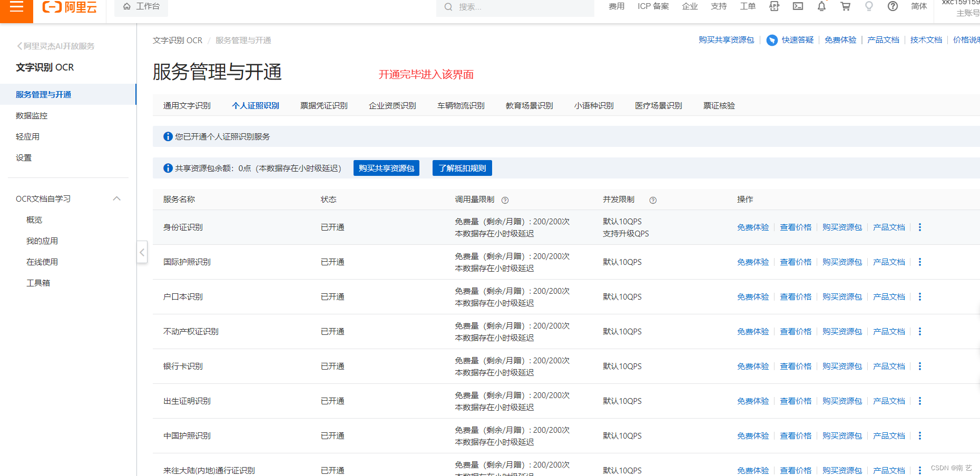
Task: Open 购买共享资源包 top link
Action: tap(726, 40)
